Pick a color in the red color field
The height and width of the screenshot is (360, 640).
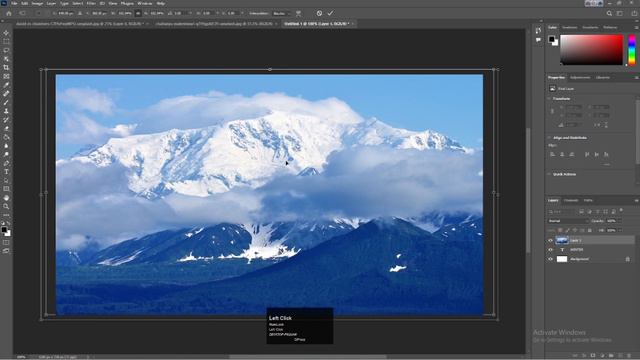click(591, 50)
